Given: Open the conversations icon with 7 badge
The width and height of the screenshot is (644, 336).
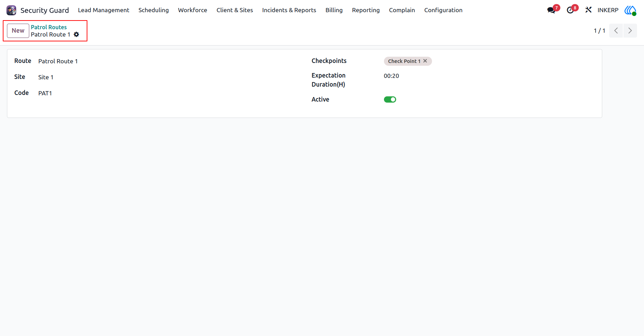Looking at the screenshot, I should click(551, 10).
